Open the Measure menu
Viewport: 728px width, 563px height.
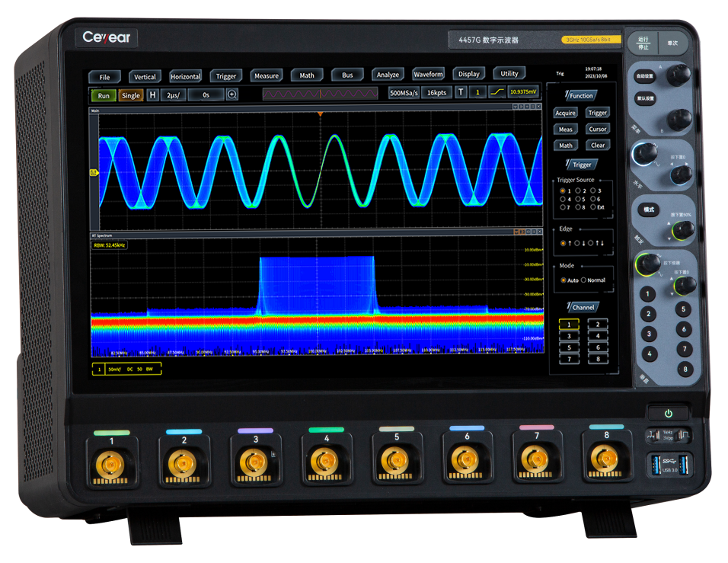tap(267, 75)
